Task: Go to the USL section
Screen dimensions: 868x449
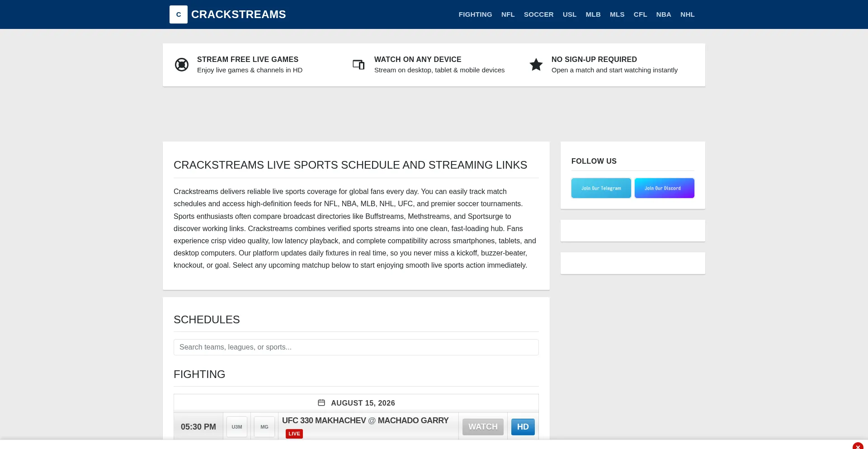Action: coord(570,14)
